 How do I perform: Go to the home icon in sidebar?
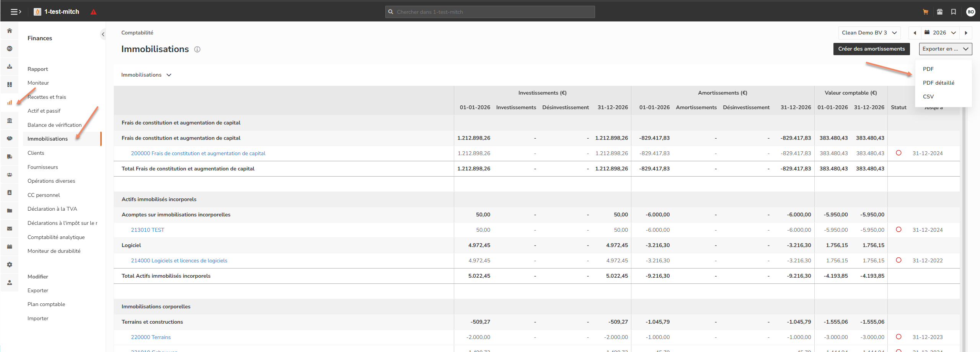coord(10,31)
